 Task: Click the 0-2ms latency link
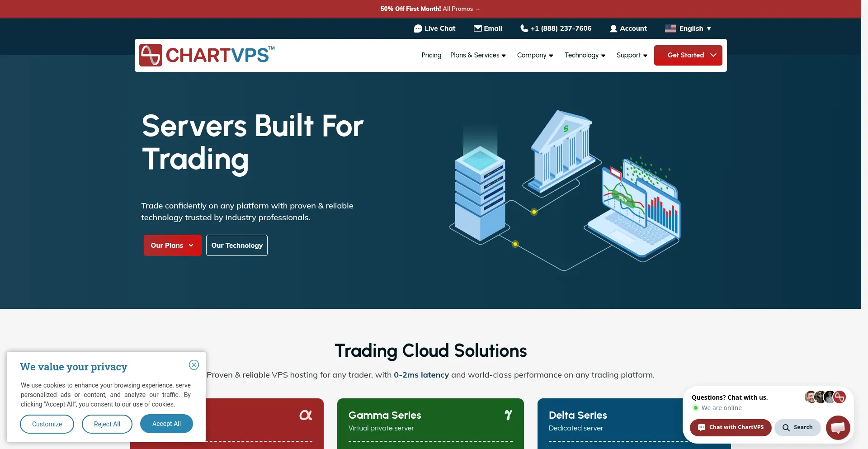click(421, 375)
